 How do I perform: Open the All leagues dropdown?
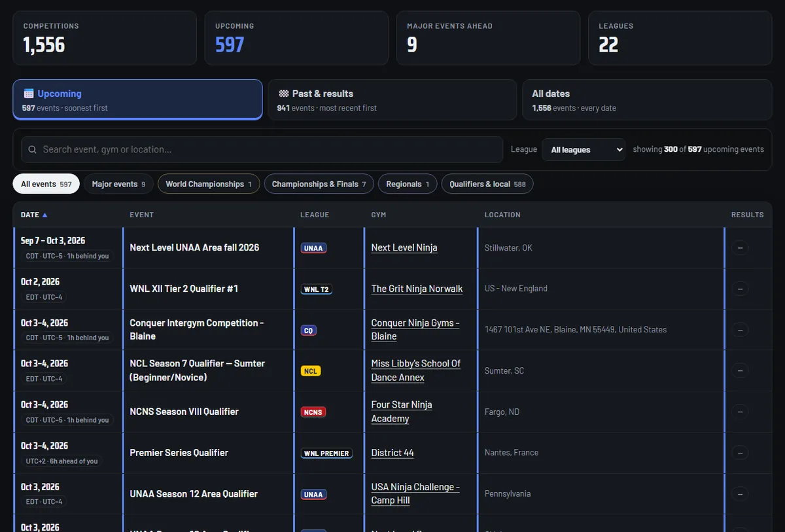click(584, 150)
